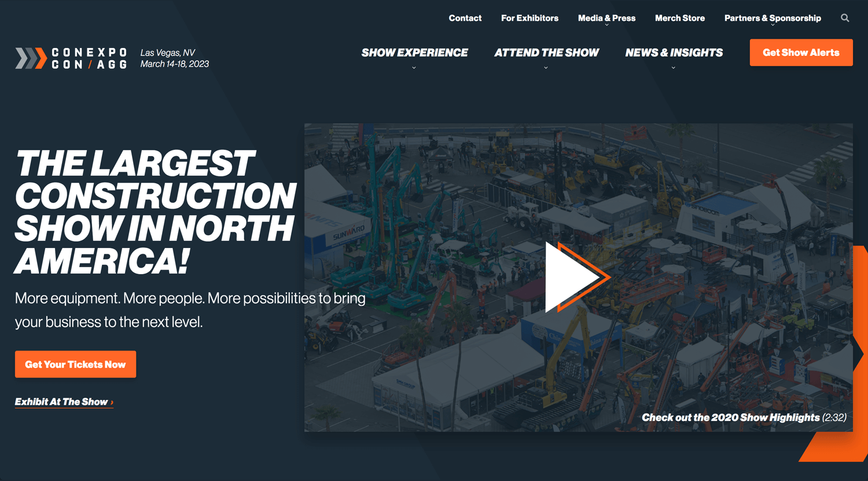Image resolution: width=868 pixels, height=481 pixels.
Task: Open Partners & Sponsorship menu
Action: coord(773,18)
